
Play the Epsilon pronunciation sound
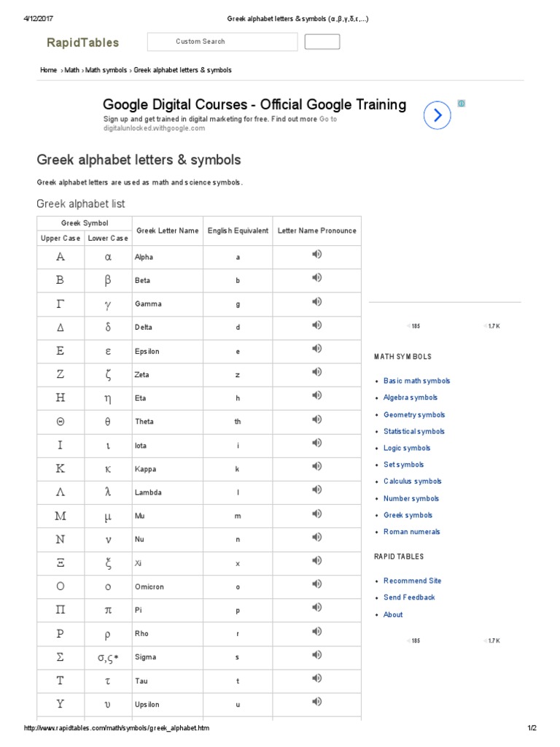pos(316,349)
